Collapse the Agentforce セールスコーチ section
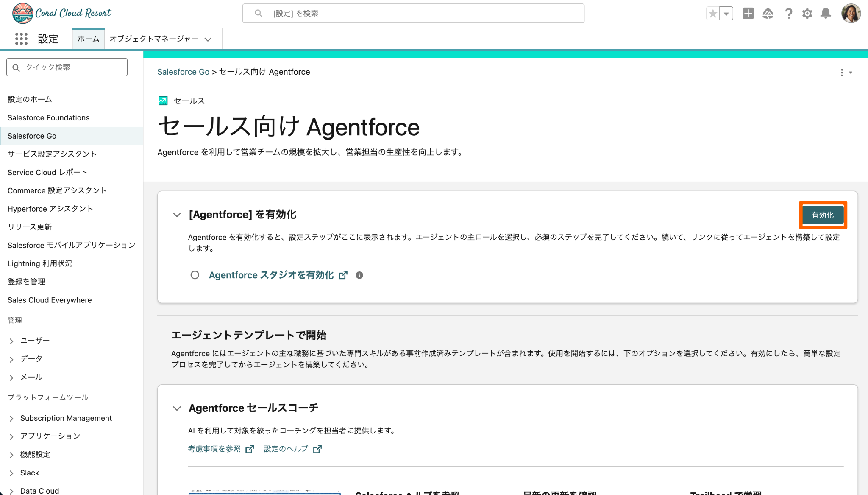Image resolution: width=868 pixels, height=495 pixels. click(x=177, y=408)
